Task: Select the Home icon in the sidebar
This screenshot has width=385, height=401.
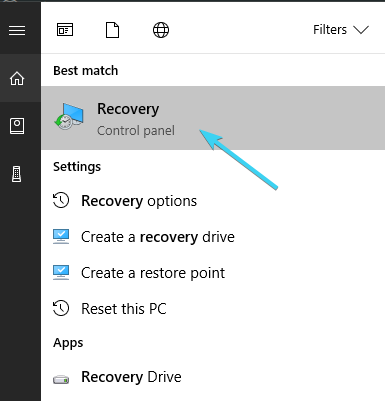Action: click(x=17, y=79)
